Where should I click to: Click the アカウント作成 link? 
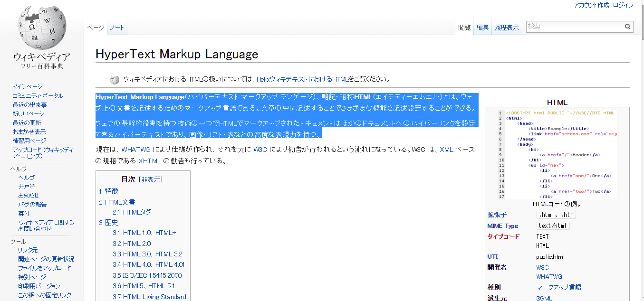pos(591,5)
